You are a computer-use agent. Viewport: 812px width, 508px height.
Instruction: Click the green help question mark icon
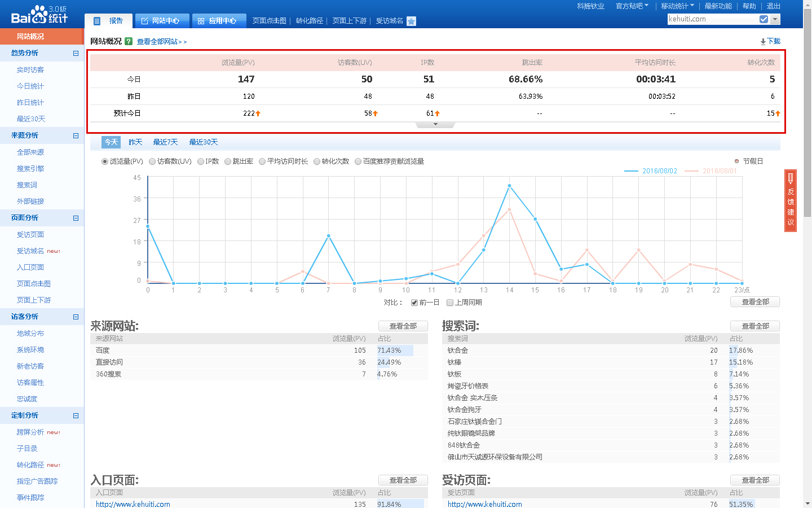[129, 41]
